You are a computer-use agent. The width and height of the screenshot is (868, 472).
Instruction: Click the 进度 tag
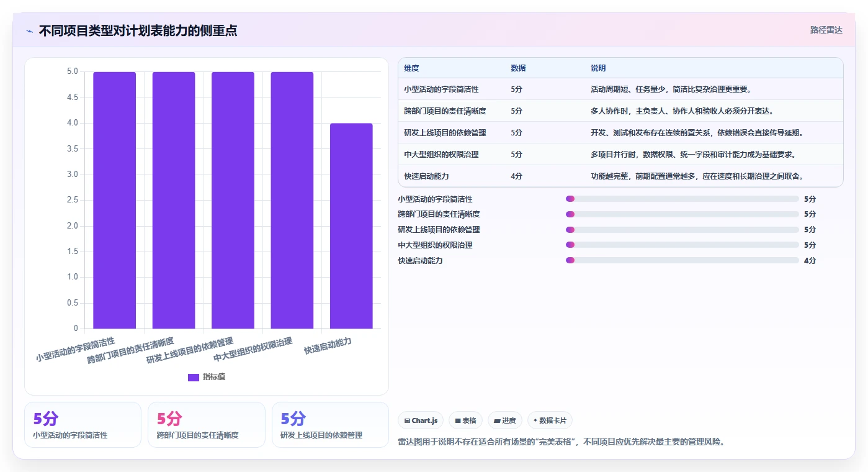pos(504,420)
